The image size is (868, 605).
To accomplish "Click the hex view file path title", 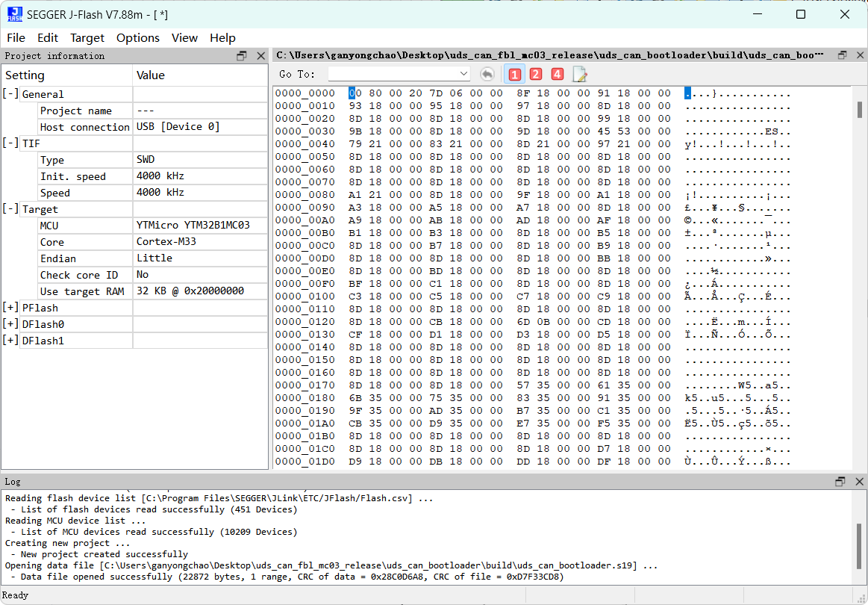I will (x=550, y=55).
